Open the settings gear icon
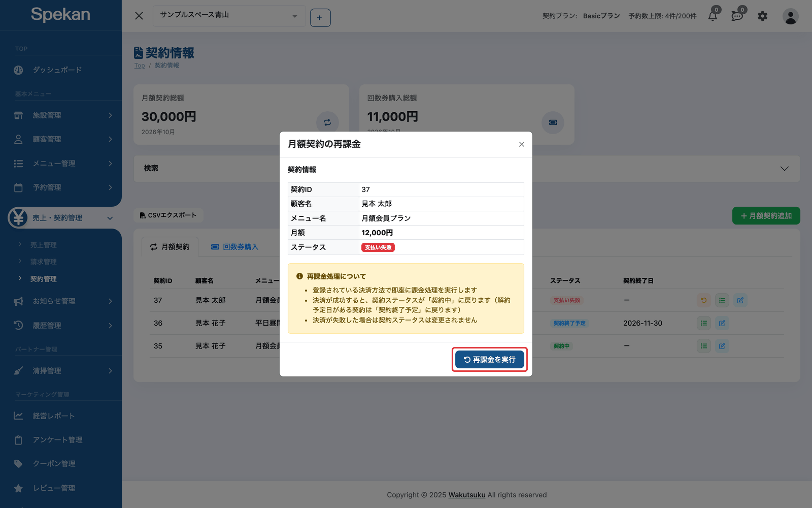812x508 pixels. click(762, 16)
